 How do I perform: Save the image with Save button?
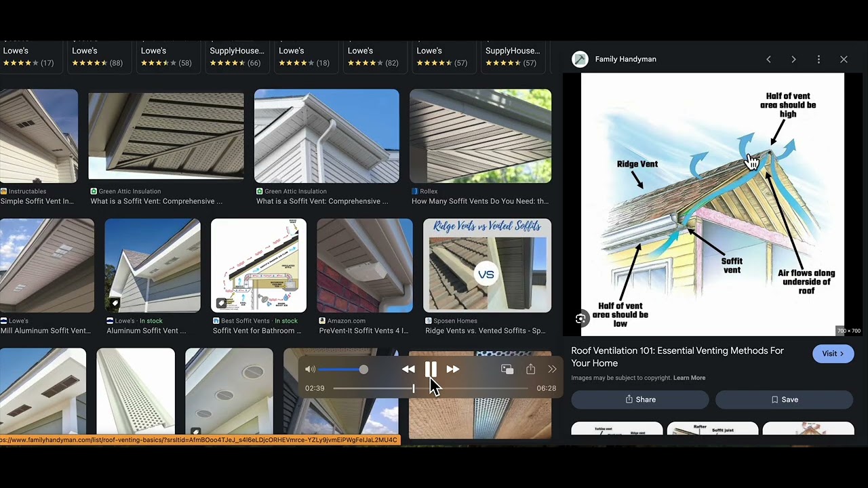pos(784,399)
